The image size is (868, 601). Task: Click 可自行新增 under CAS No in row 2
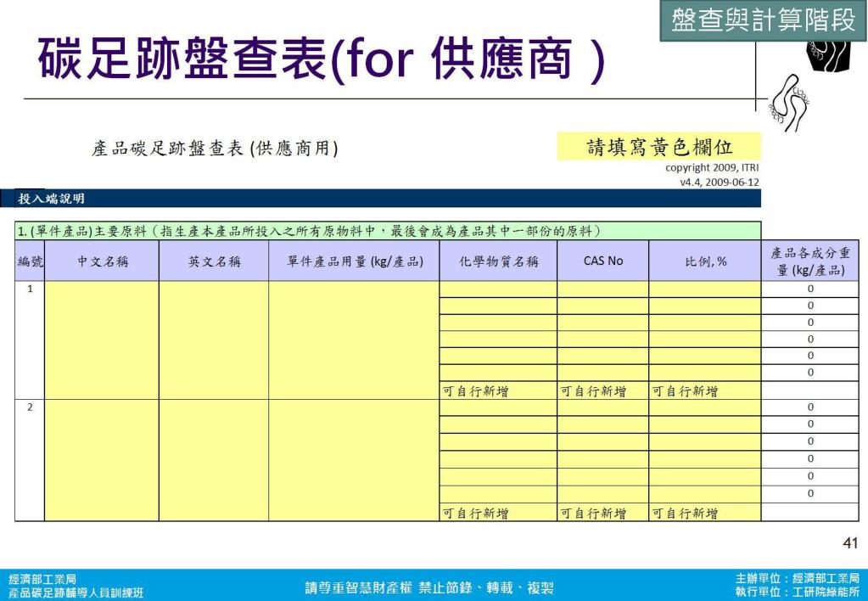[593, 514]
